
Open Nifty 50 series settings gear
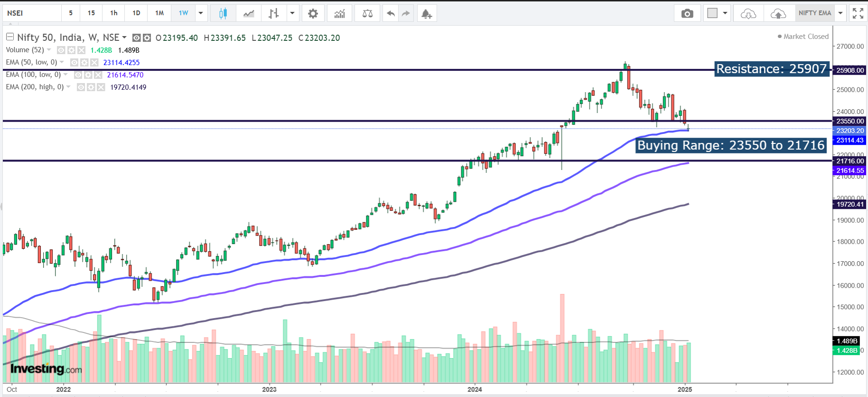[x=147, y=38]
